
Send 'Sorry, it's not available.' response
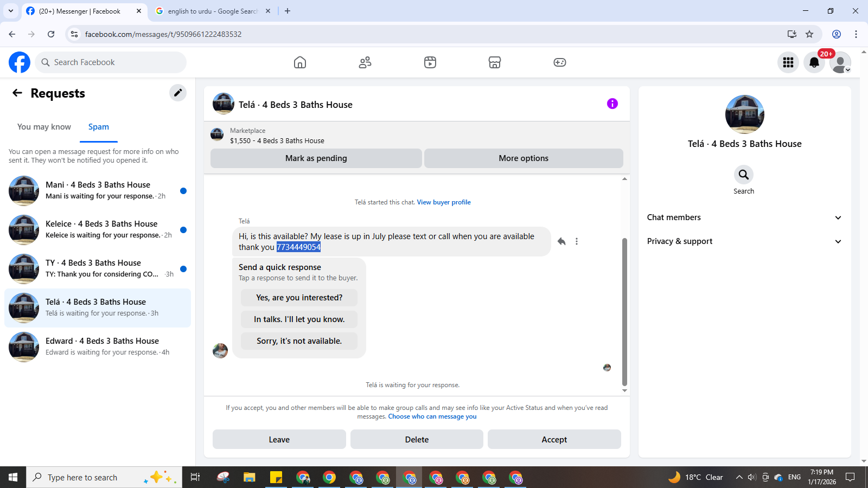tap(299, 341)
